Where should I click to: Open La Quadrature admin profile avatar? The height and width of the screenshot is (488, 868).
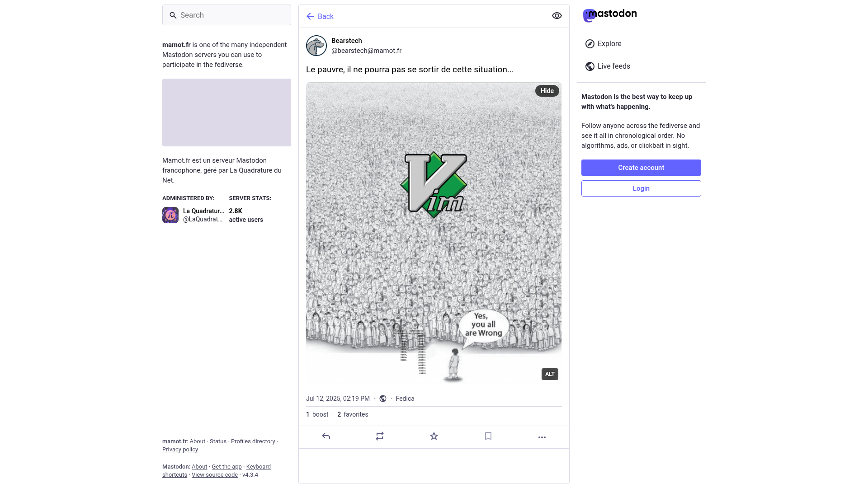[x=170, y=215]
